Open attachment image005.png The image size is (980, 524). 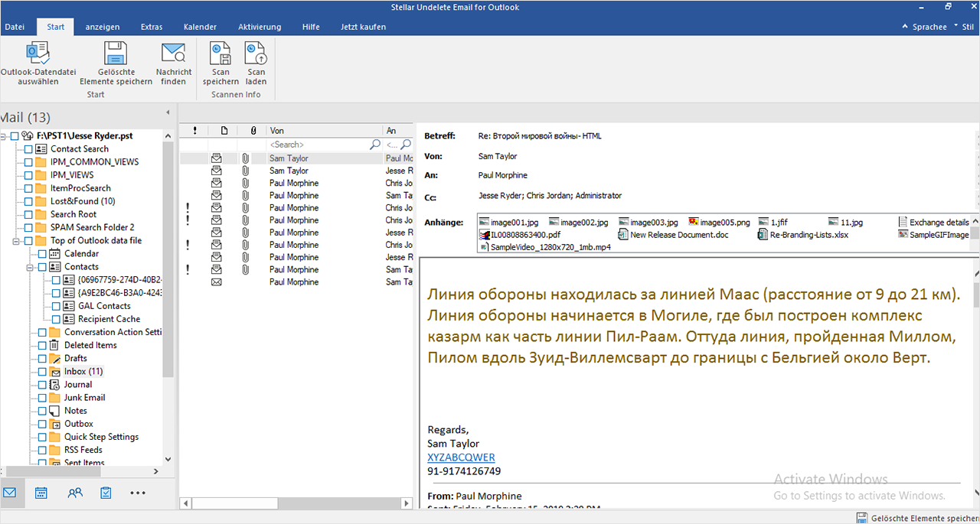[719, 223]
